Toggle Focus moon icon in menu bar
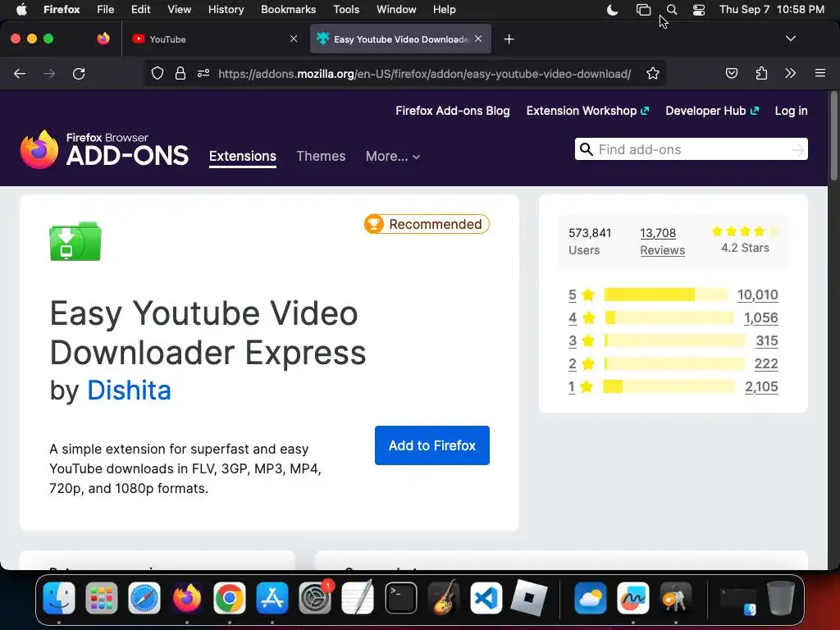Viewport: 840px width, 630px height. 612,10
